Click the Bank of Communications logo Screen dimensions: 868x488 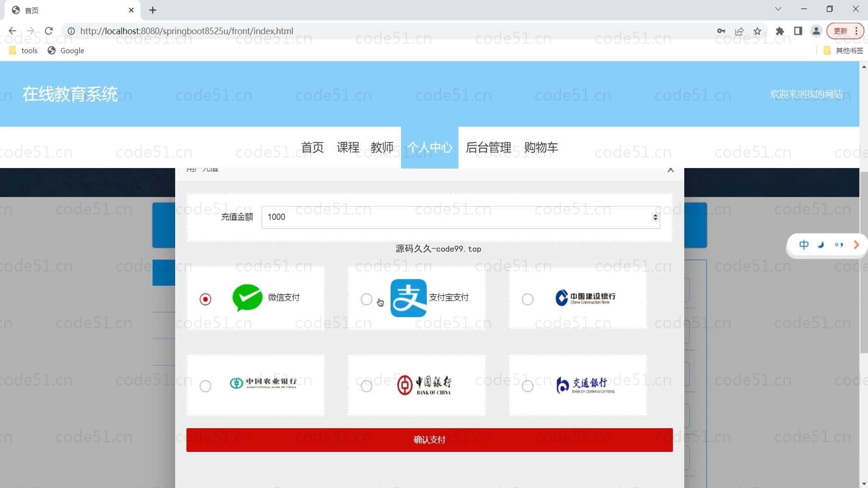[x=585, y=385]
